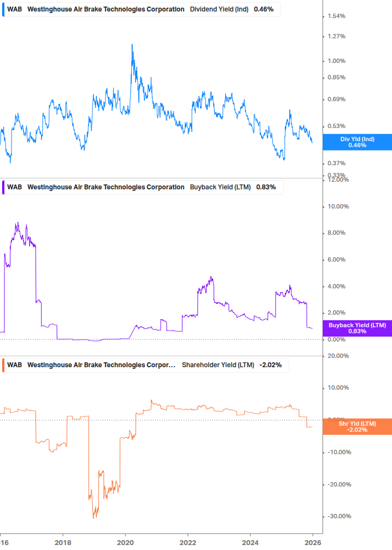The height and width of the screenshot is (550, 392).
Task: Click the 0.69% tick on dividend axis
Action: pos(336,99)
